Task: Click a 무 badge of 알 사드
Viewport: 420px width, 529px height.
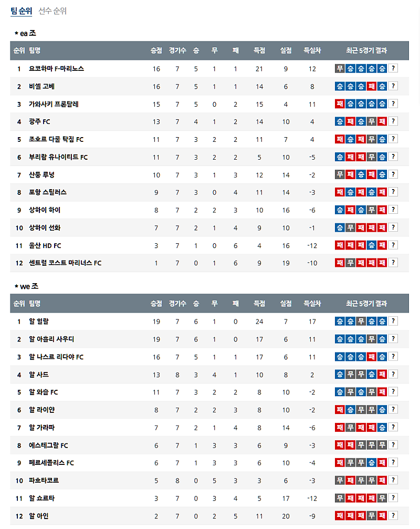Action: coord(351,375)
